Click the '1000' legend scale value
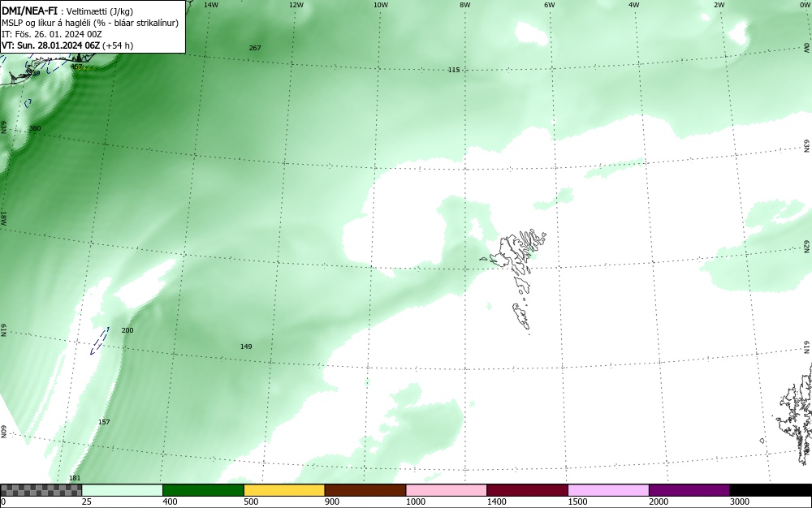This screenshot has width=812, height=508. (x=415, y=502)
